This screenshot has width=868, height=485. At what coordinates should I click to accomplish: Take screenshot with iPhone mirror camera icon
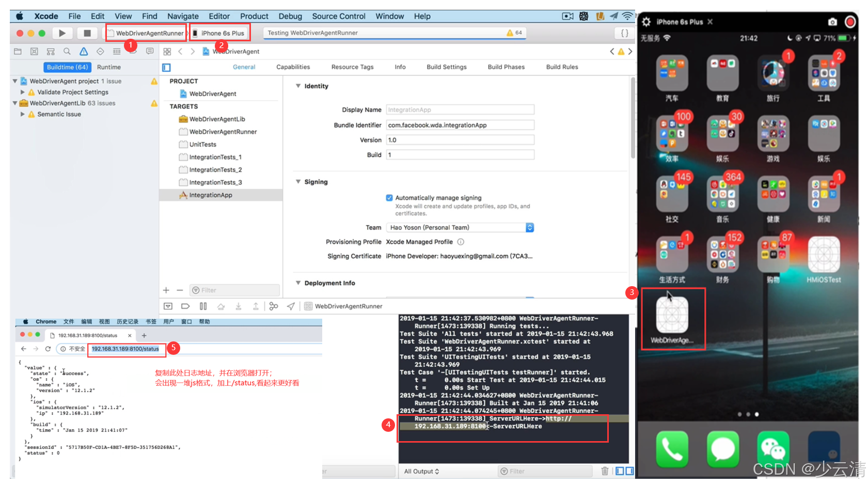click(x=832, y=22)
